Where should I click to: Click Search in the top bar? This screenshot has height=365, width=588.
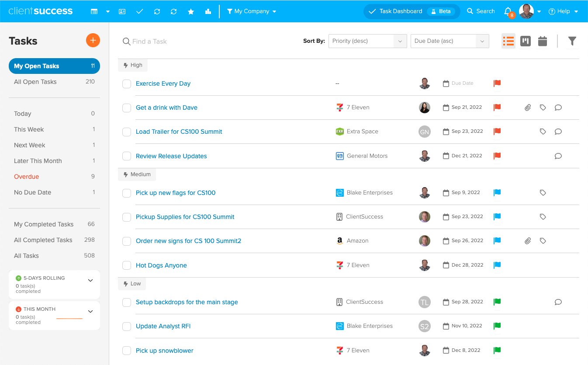481,11
